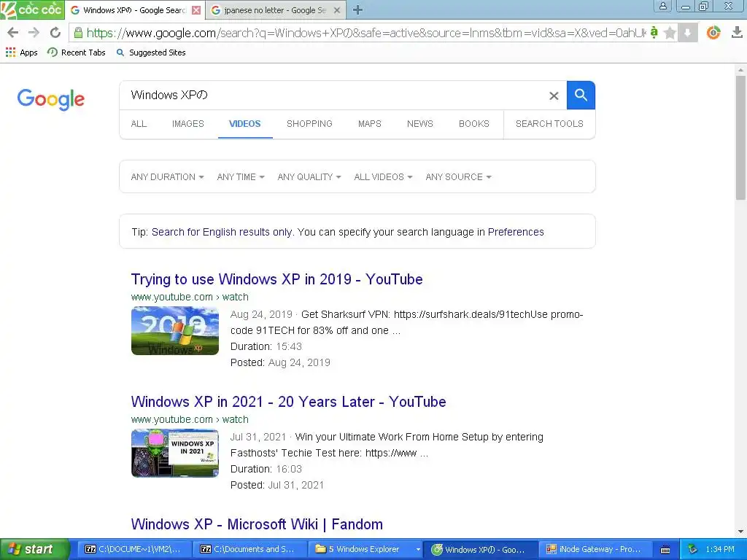Select the SHOPPING results tab
747x560 pixels.
[309, 124]
